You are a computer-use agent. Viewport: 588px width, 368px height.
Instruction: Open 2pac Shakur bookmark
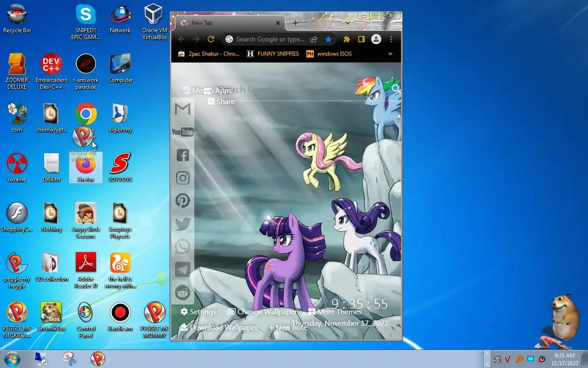209,54
